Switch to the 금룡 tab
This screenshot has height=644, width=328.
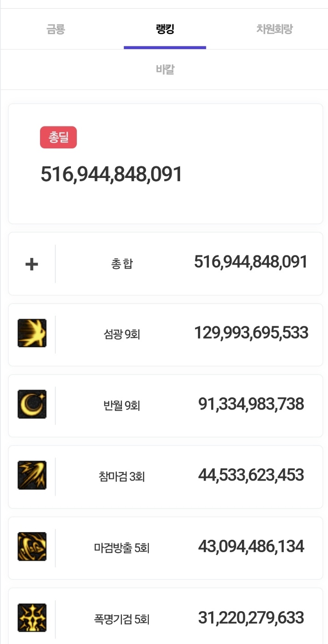tap(56, 30)
